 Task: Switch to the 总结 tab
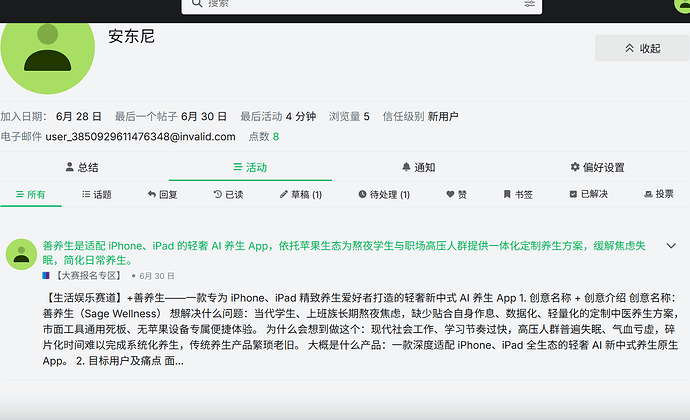tap(82, 167)
